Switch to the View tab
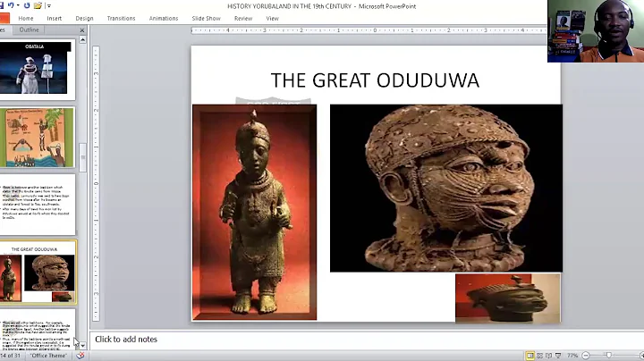This screenshot has width=644, height=361. click(272, 19)
